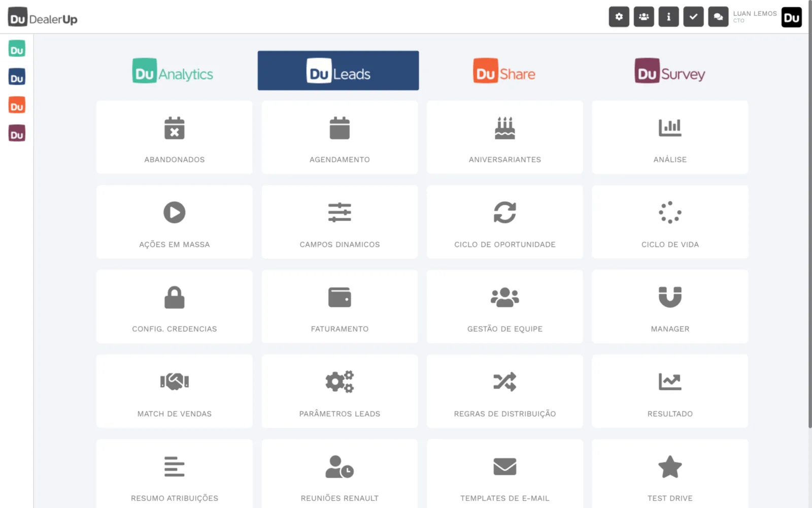Screen dimensions: 812x508
Task: Open the Regras de Distribuição shuffle icon
Action: 505,382
